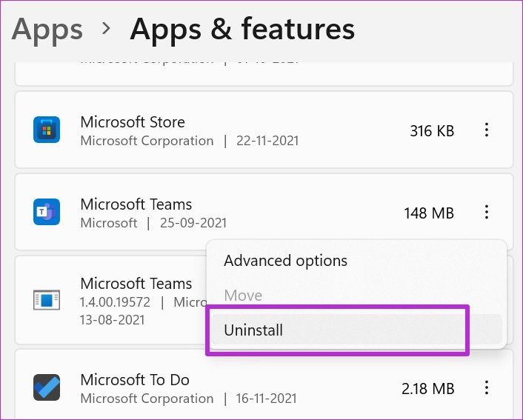Viewport: 523px width, 420px height.
Task: Click the greyed-out Move menu entry
Action: pos(243,296)
